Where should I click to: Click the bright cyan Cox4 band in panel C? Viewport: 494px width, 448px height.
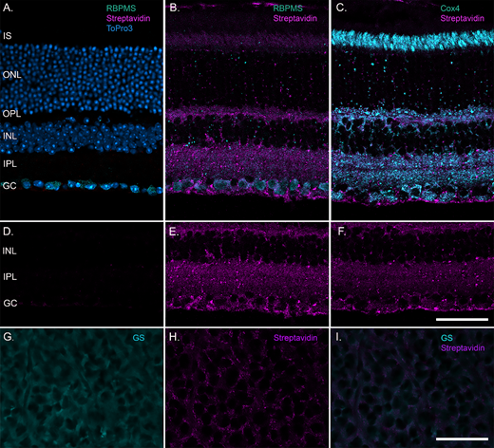412,41
